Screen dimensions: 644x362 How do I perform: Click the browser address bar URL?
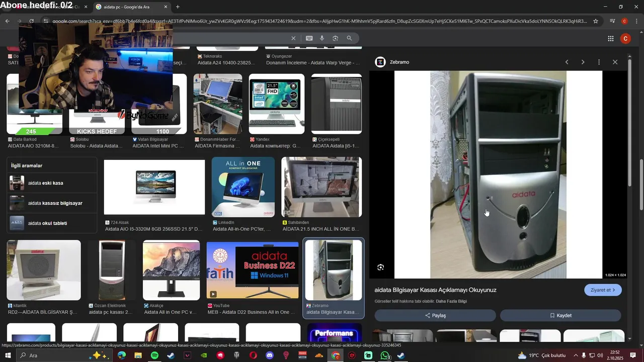tap(319, 21)
